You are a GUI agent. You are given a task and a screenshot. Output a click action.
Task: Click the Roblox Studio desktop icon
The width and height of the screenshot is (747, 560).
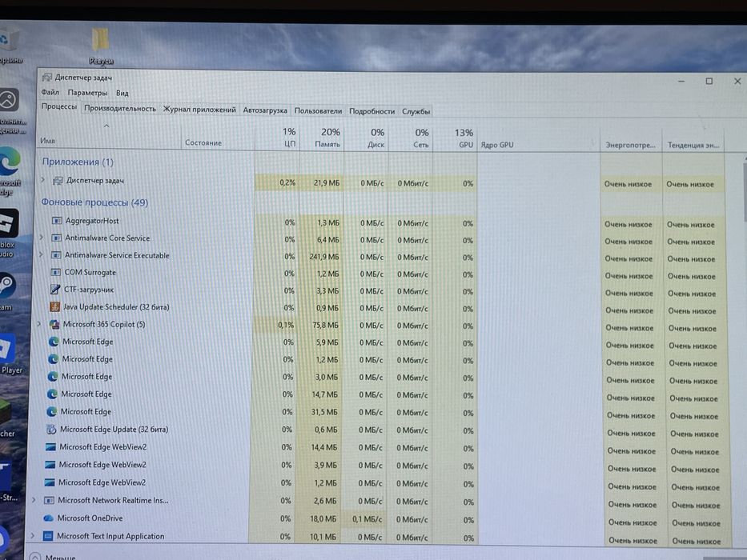[x=8, y=223]
